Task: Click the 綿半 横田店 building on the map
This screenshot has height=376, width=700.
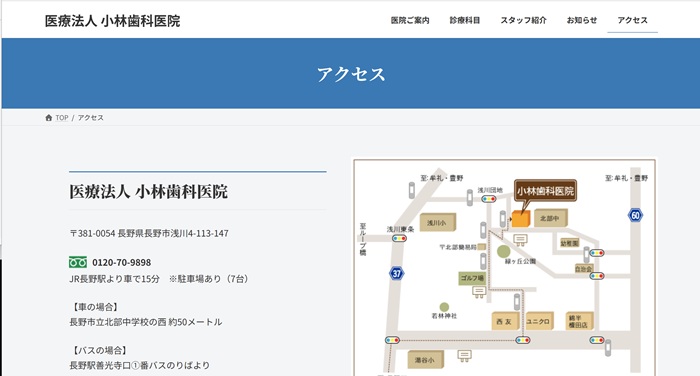Action: pyautogui.click(x=579, y=321)
